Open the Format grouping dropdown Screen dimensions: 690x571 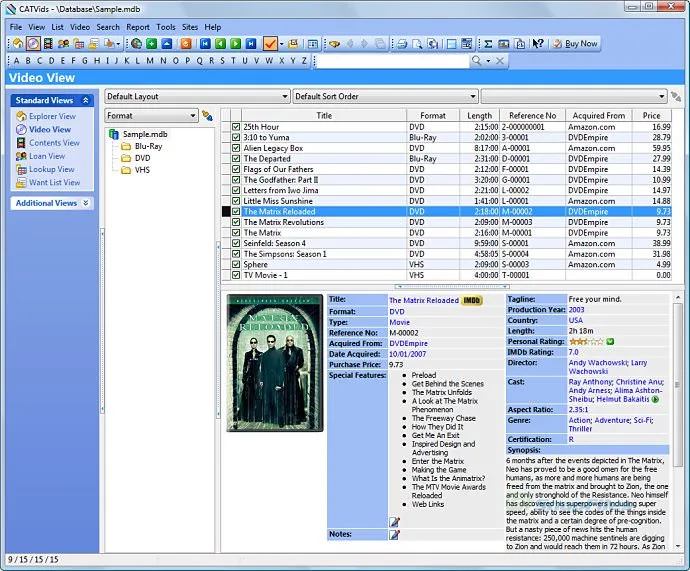(151, 116)
